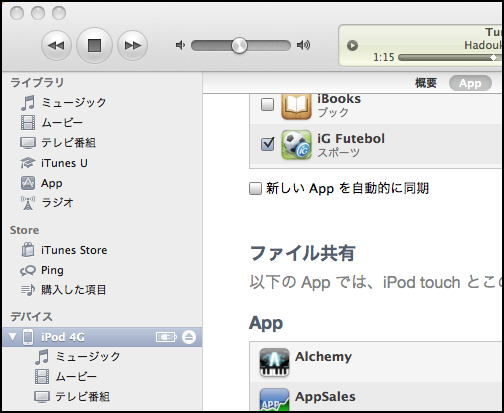Click the iBooks app name
Viewport: 504px width, 413px height.
pyautogui.click(x=339, y=99)
